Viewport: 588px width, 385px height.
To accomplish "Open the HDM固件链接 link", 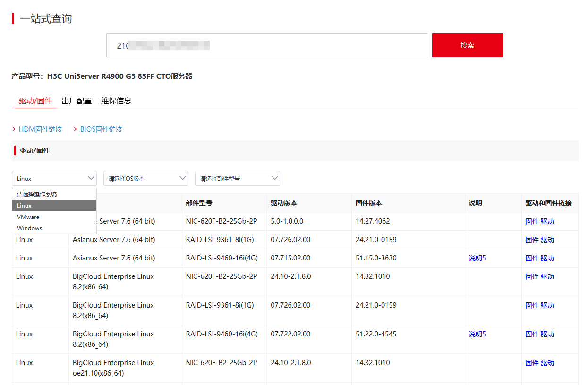I will tap(40, 129).
